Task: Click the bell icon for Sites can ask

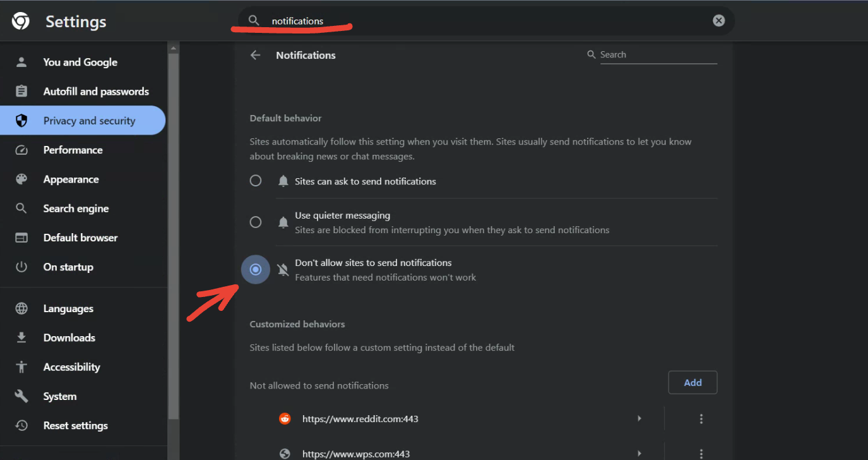Action: coord(283,181)
